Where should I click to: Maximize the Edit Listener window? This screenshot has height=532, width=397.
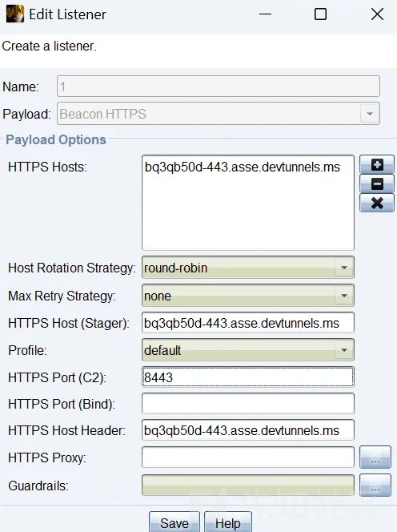[320, 14]
